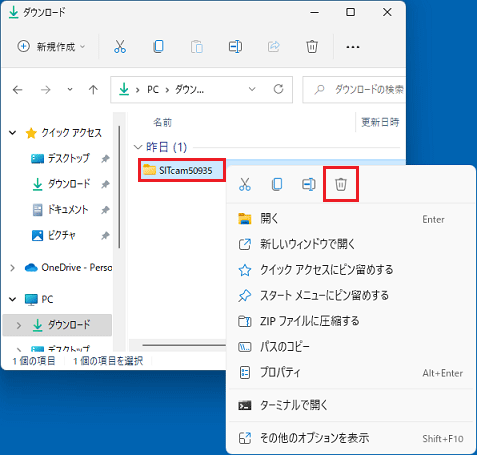Image resolution: width=477 pixels, height=455 pixels.
Task: Choose その他のオプションを表示
Action: click(351, 438)
